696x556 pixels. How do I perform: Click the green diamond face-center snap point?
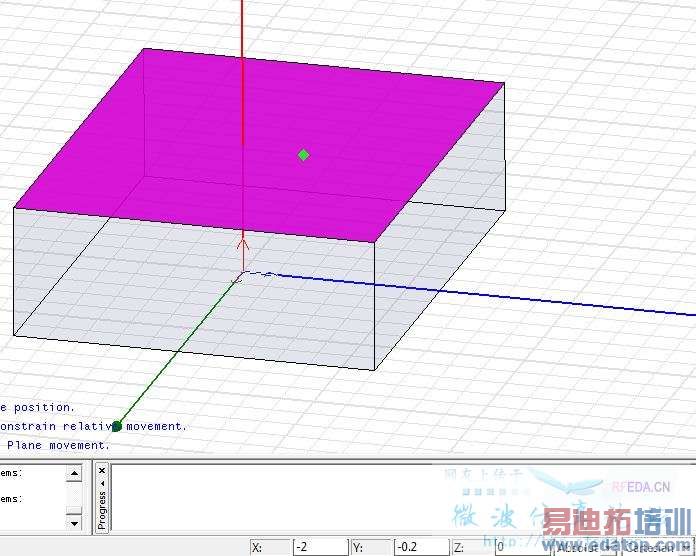pyautogui.click(x=304, y=155)
